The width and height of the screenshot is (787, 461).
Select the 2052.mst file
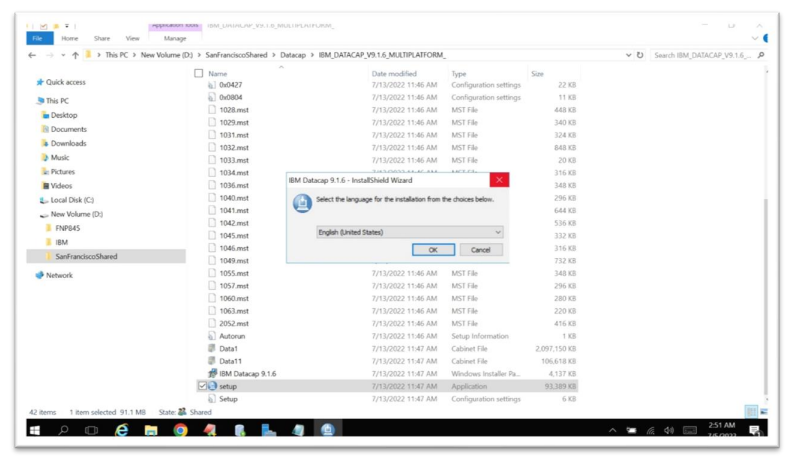(233, 323)
